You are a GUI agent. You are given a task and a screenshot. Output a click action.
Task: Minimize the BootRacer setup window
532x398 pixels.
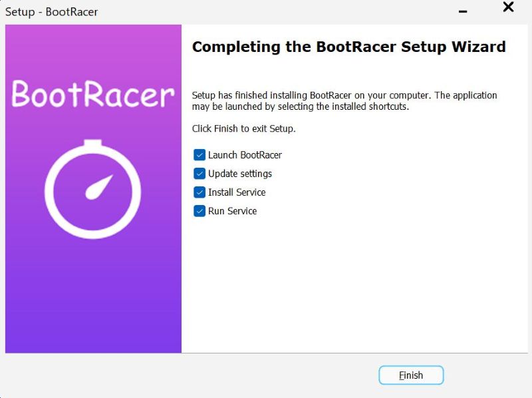[463, 11]
